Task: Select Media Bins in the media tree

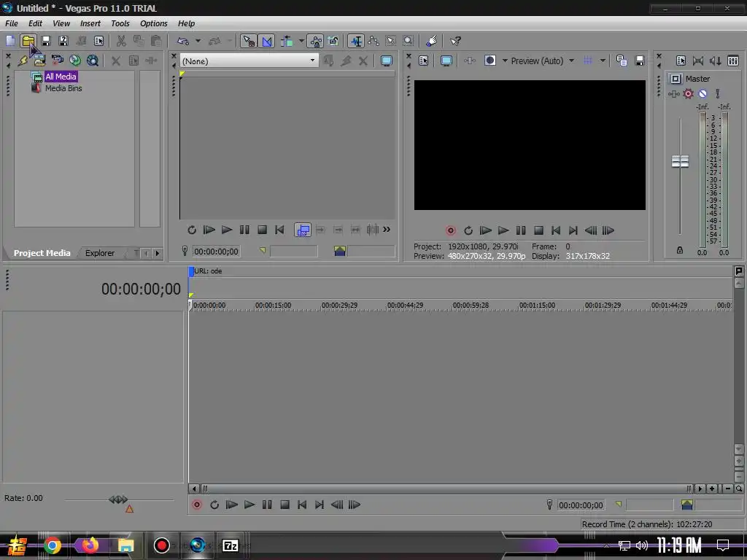Action: [63, 88]
